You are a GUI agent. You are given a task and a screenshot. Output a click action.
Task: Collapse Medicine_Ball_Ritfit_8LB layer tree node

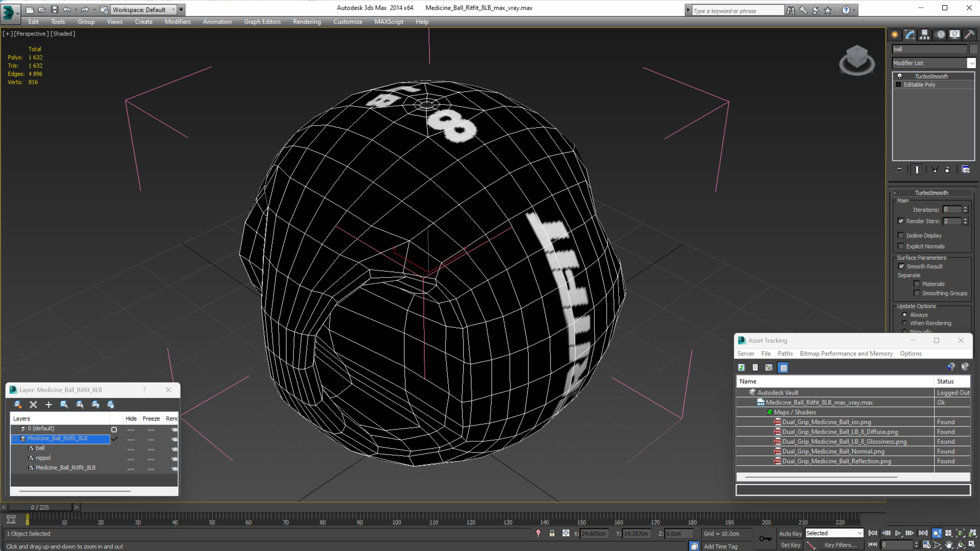(14, 438)
